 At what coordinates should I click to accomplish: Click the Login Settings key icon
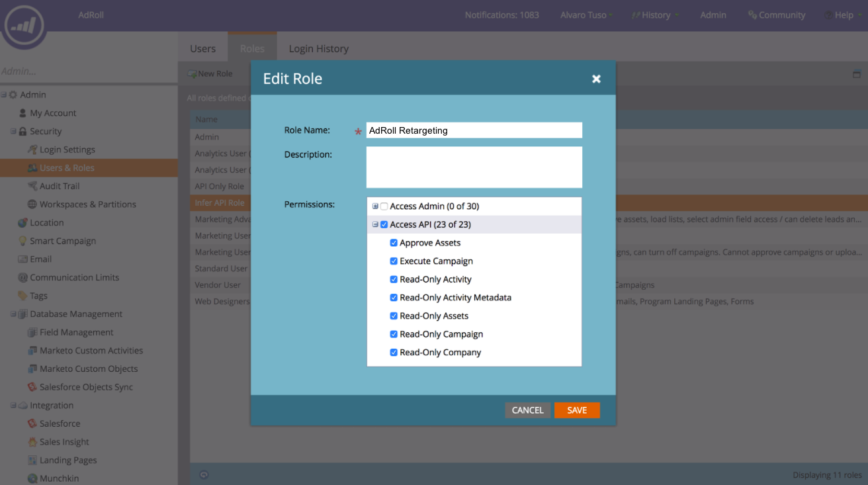coord(32,150)
